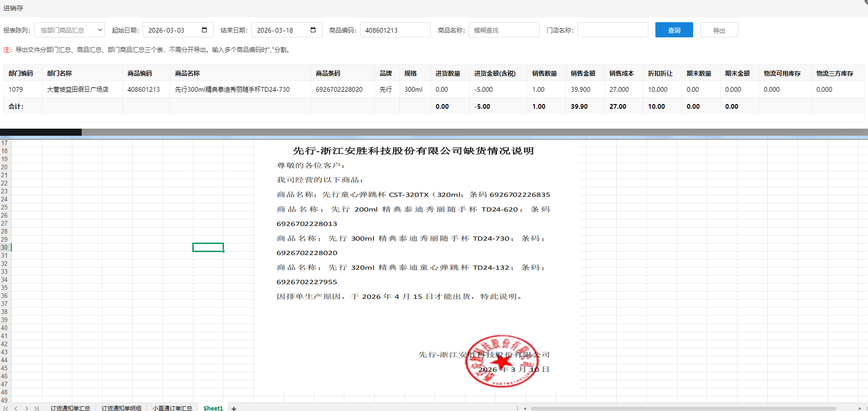The height and width of the screenshot is (411, 868).
Task: Click the spreadsheet scroll right arrow
Action: (859, 408)
